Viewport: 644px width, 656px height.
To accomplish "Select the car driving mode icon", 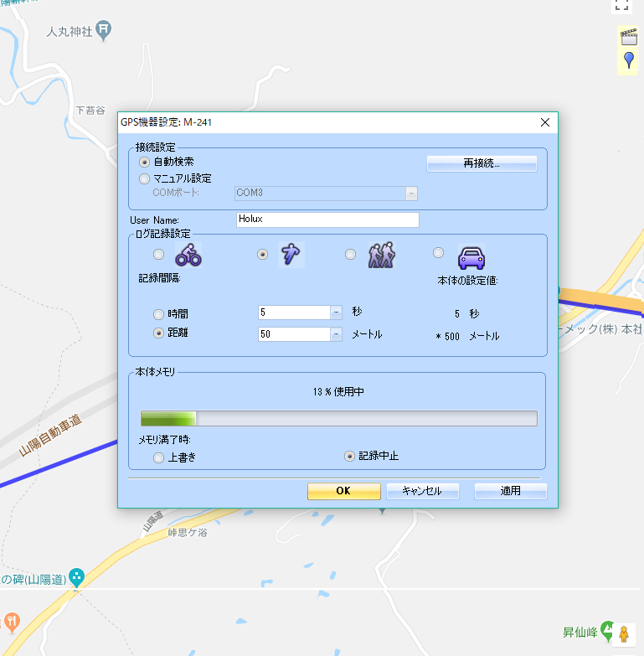I will tap(471, 257).
